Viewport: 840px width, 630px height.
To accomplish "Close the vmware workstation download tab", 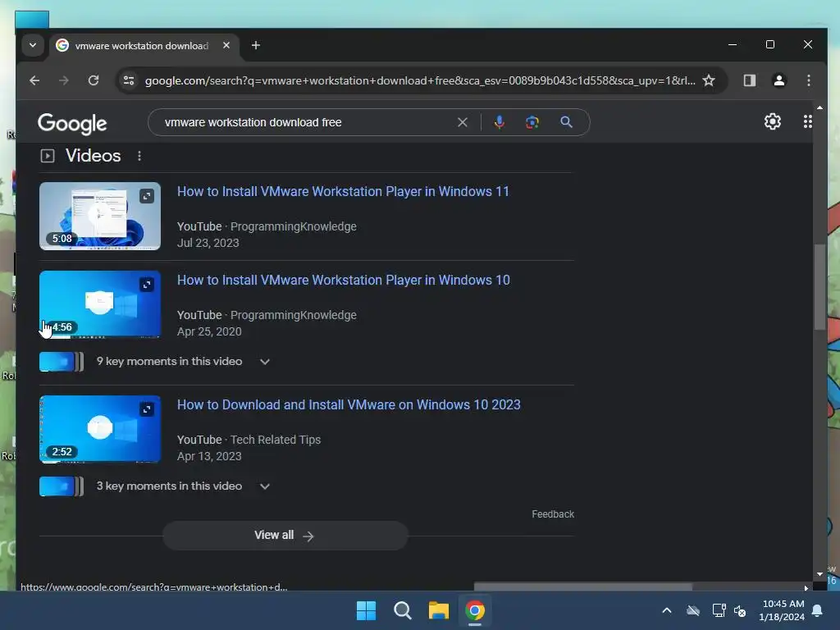I will pyautogui.click(x=226, y=46).
